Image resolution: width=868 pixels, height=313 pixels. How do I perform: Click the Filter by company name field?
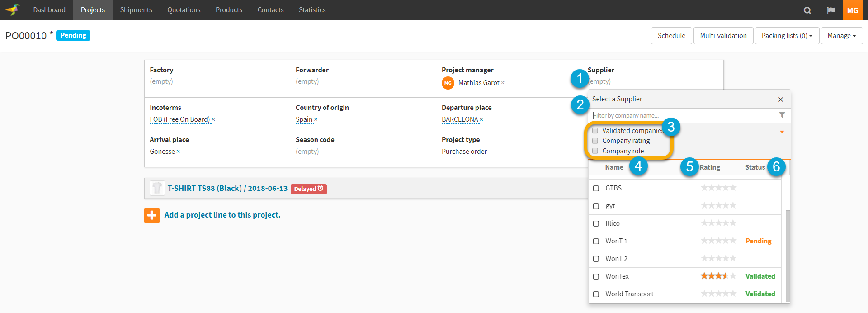point(683,116)
